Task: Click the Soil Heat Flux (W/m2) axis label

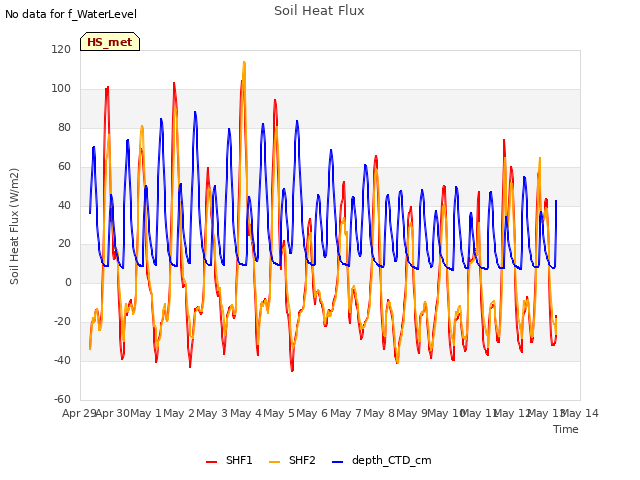Action: point(14,226)
